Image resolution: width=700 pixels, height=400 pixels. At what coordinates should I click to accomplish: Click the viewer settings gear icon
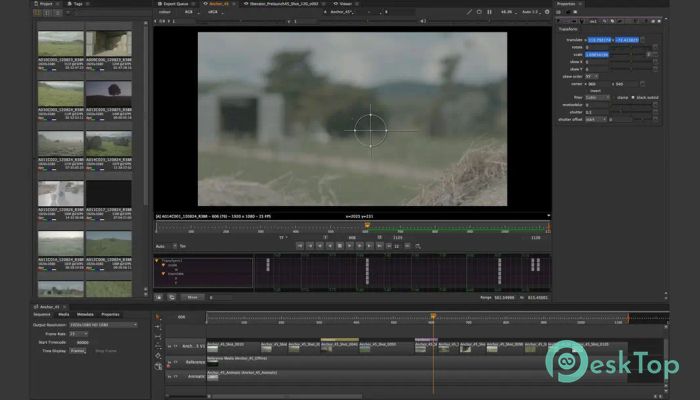pyautogui.click(x=547, y=12)
